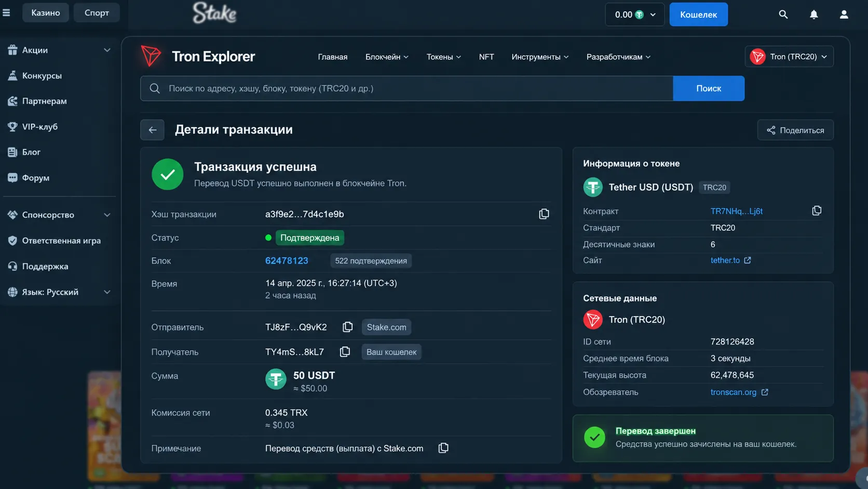Open notifications bell
The height and width of the screenshot is (489, 868).
(814, 15)
